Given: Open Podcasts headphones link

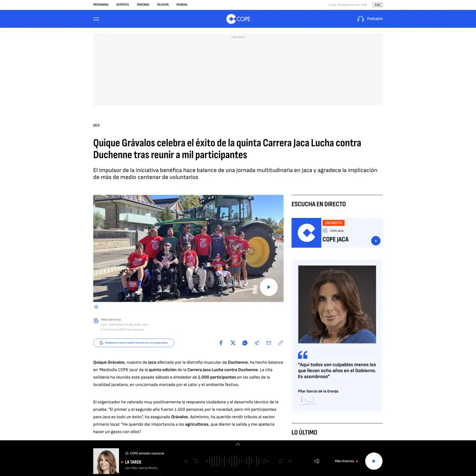Looking at the screenshot, I should click(x=370, y=19).
